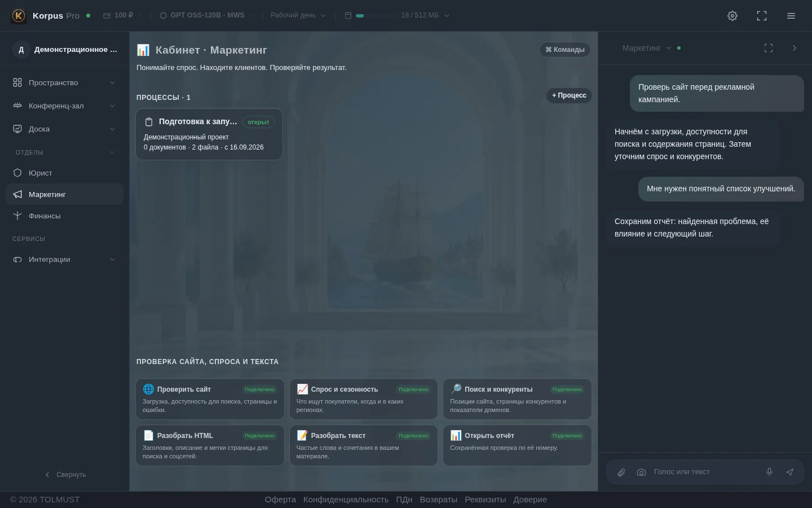
Task: Add a new process with + Процесс
Action: (569, 95)
